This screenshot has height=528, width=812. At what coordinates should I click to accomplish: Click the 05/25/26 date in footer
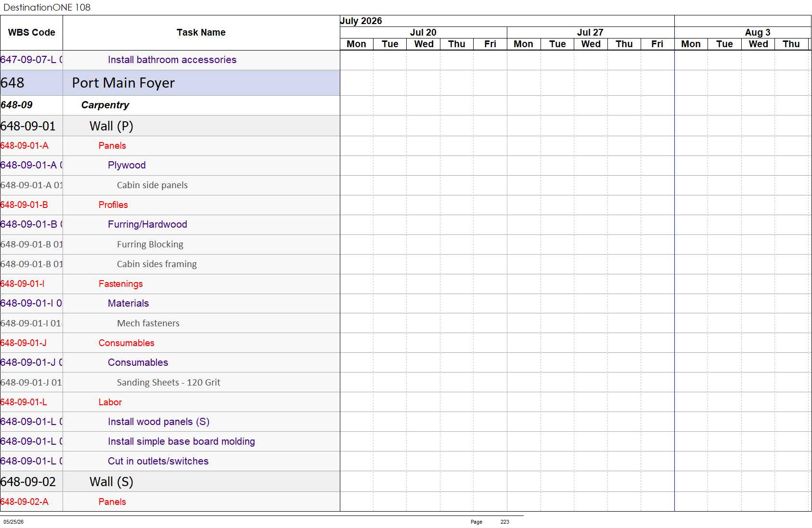13,522
